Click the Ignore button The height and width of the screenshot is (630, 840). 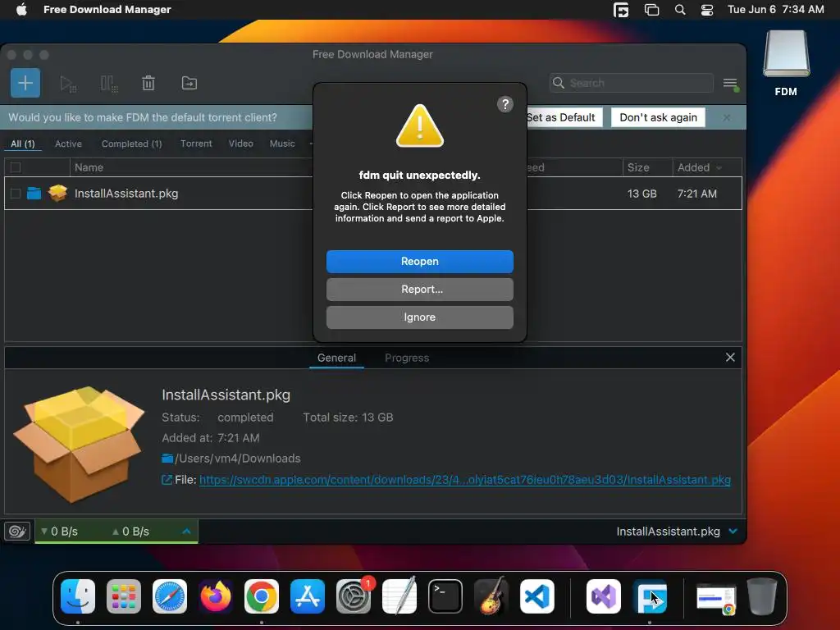(x=419, y=317)
